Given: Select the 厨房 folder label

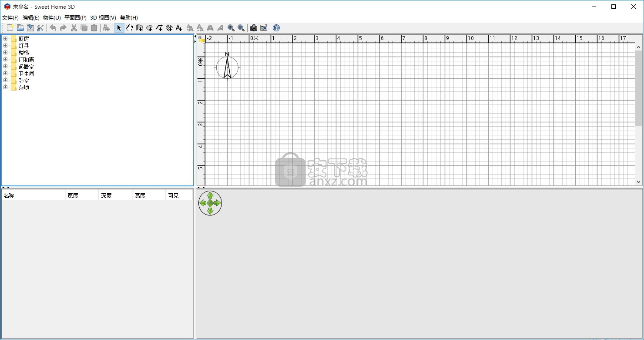Looking at the screenshot, I should 23,39.
